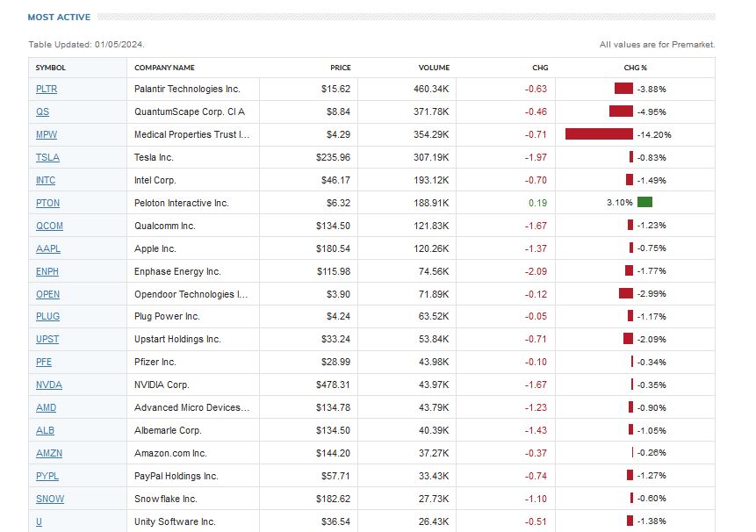Open the AAPL symbol link
This screenshot has width=756, height=532.
coord(47,248)
